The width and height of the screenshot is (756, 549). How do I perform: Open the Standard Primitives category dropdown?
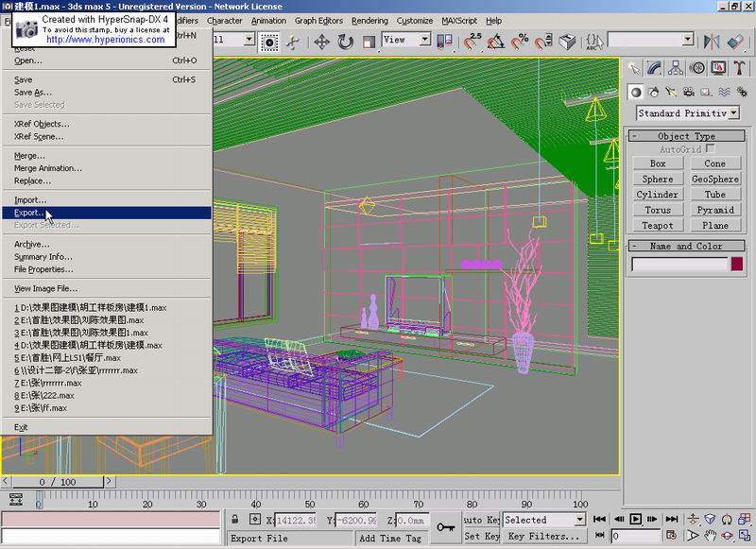[x=688, y=112]
